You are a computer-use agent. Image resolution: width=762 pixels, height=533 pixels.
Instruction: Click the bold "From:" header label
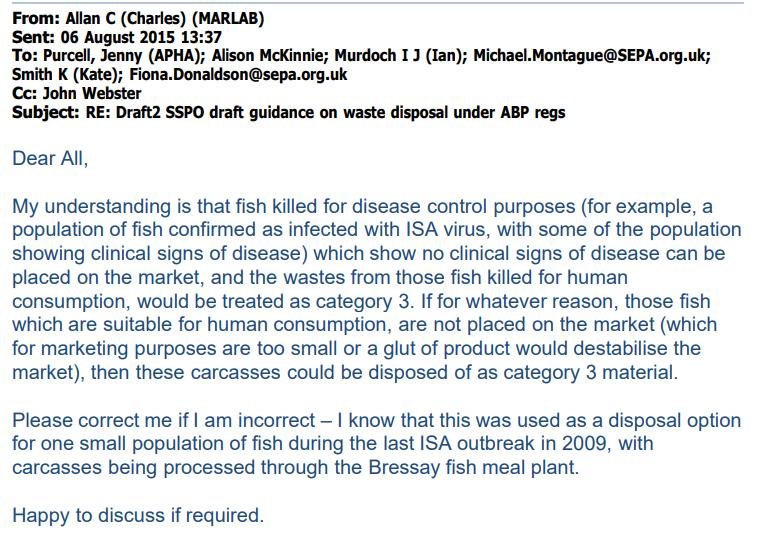[32, 19]
